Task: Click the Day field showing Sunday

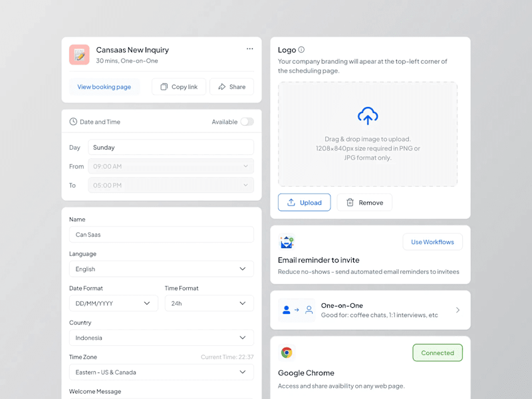Action: [171, 147]
